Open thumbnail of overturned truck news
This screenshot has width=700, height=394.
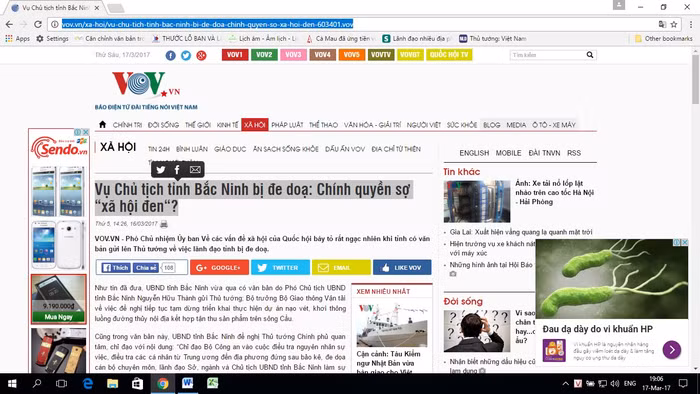pyautogui.click(x=477, y=201)
